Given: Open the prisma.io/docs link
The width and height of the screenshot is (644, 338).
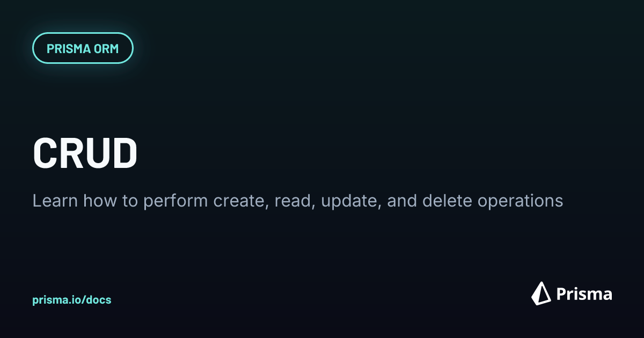Looking at the screenshot, I should click(x=72, y=300).
